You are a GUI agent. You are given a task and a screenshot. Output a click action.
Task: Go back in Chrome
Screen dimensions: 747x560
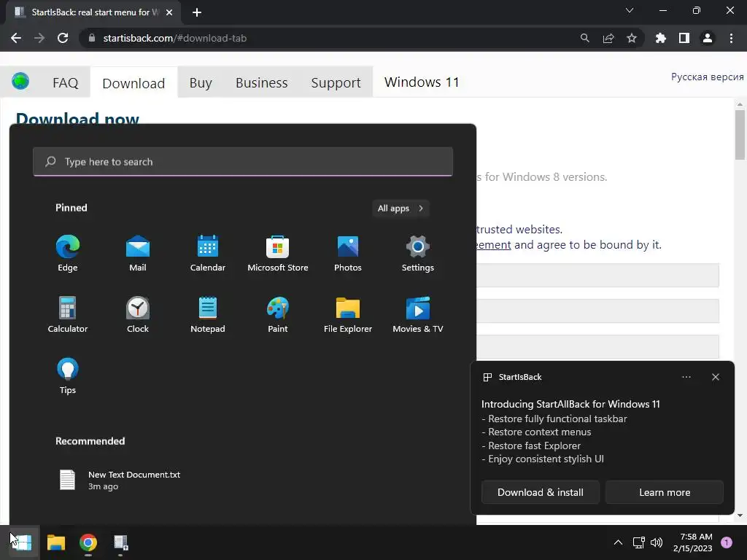16,38
